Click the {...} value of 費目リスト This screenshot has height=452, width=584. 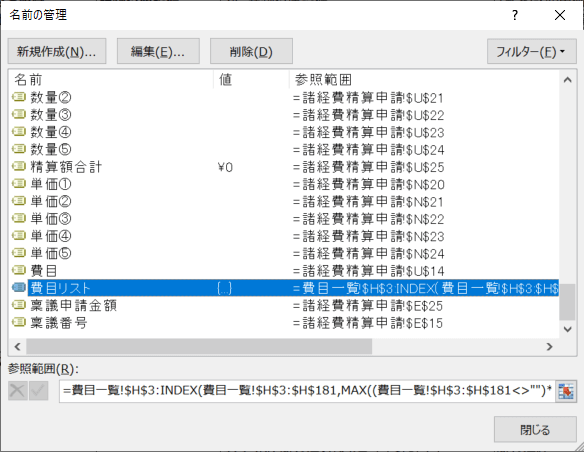click(x=224, y=288)
